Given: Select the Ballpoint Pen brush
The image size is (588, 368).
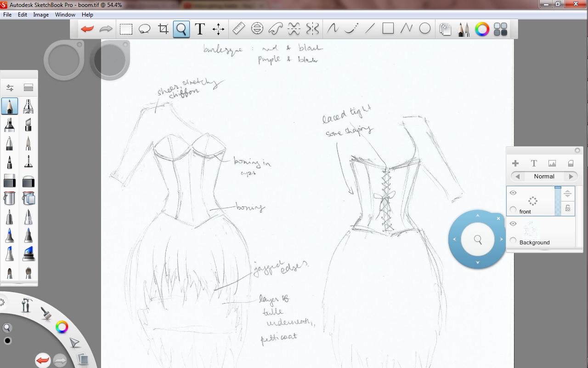Looking at the screenshot, I should [x=10, y=144].
